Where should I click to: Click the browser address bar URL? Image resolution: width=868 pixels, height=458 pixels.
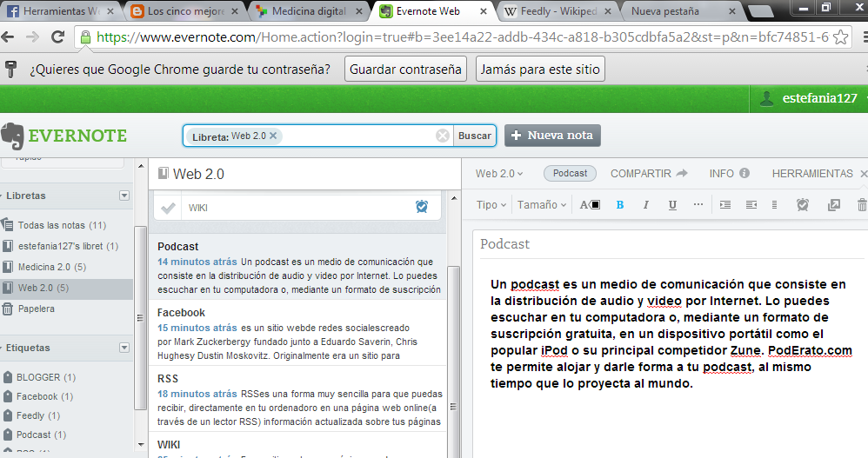pyautogui.click(x=462, y=37)
